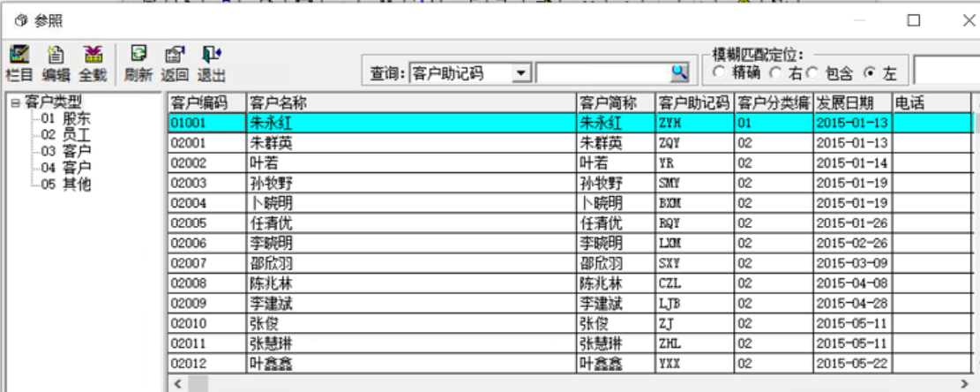Click customer name cell 卜晓明
The image size is (980, 392).
pos(411,203)
